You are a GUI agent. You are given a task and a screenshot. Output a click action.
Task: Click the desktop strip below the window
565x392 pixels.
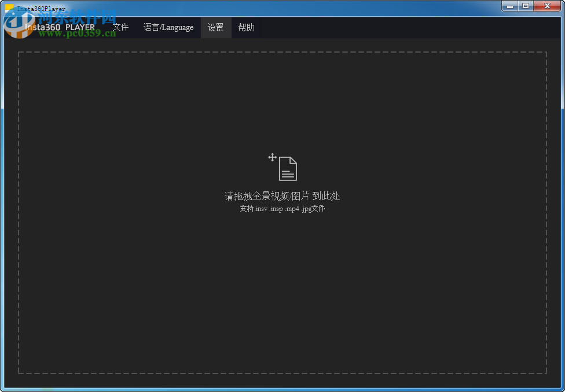tap(282, 389)
